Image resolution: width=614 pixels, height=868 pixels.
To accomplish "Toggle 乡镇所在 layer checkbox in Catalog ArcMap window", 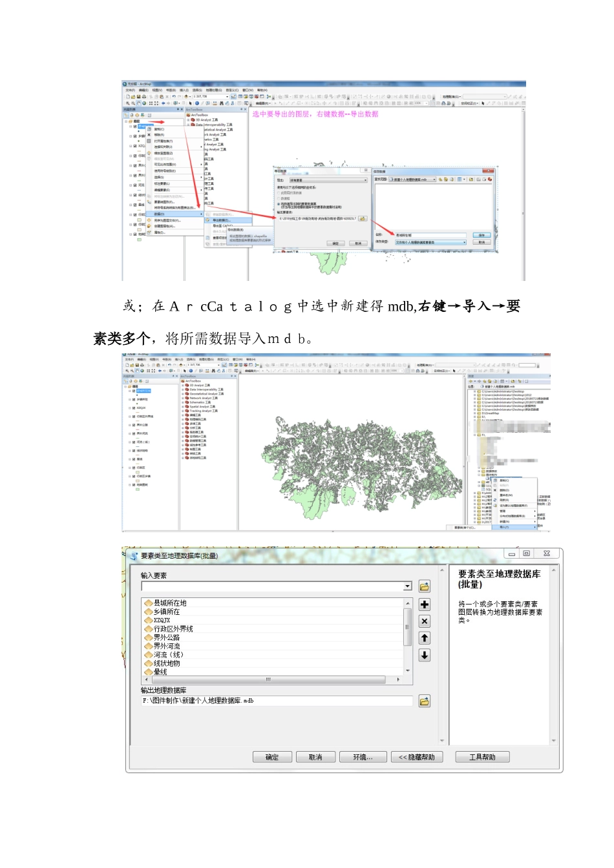I will tap(134, 399).
